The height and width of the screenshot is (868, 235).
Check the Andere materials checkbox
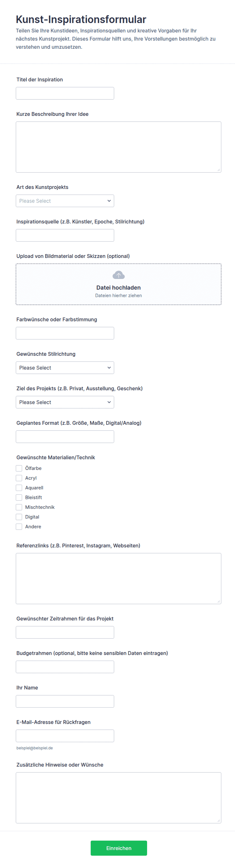(x=19, y=527)
